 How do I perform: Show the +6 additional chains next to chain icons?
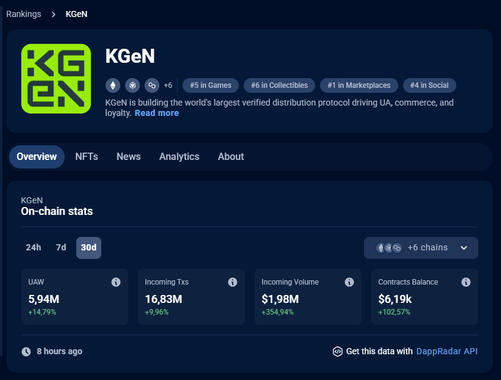tap(168, 85)
